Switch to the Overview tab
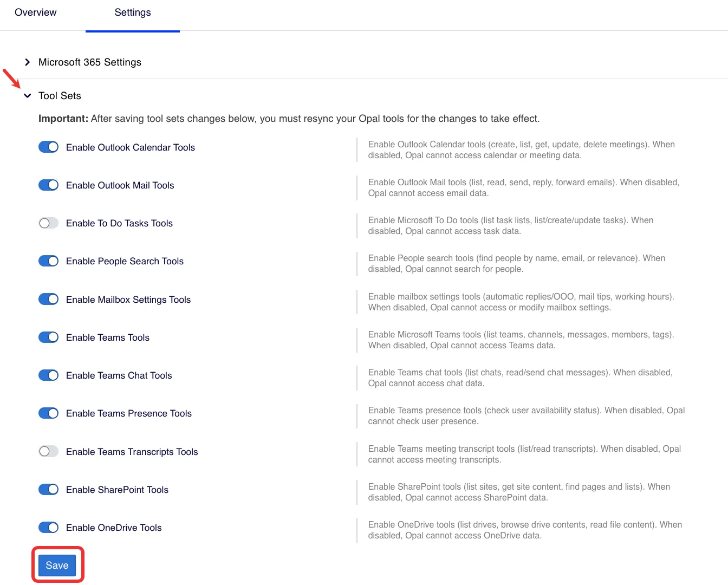Image resolution: width=728 pixels, height=585 pixels. (36, 12)
